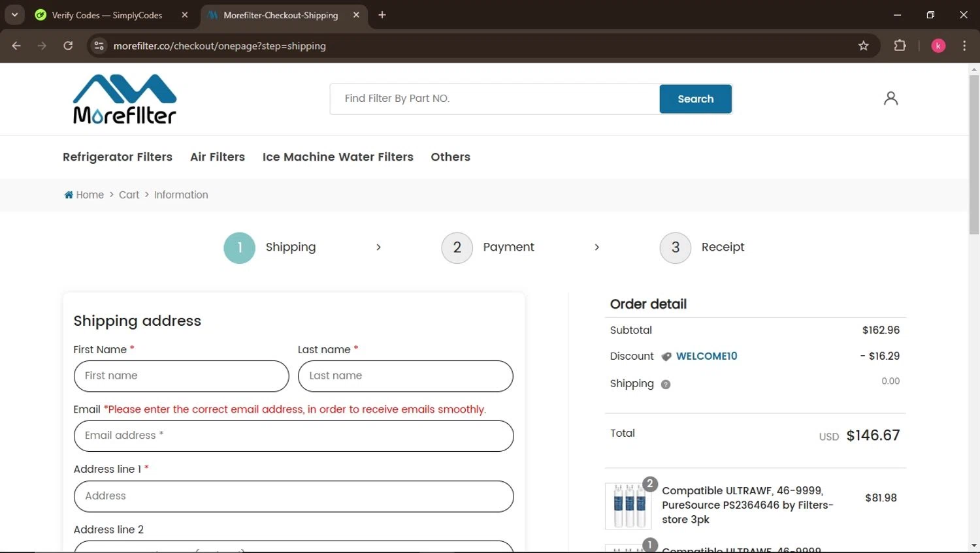Click the browser address bar URL
Viewport: 980px width, 553px height.
point(220,46)
